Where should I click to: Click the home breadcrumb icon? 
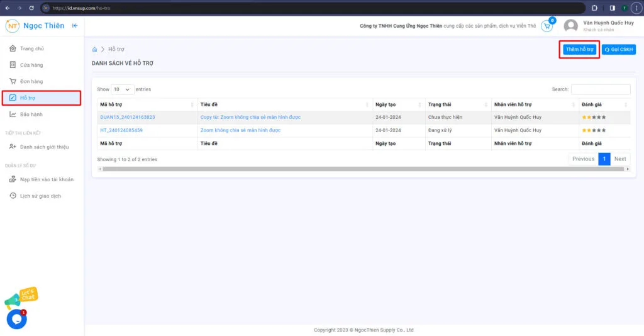tap(95, 49)
